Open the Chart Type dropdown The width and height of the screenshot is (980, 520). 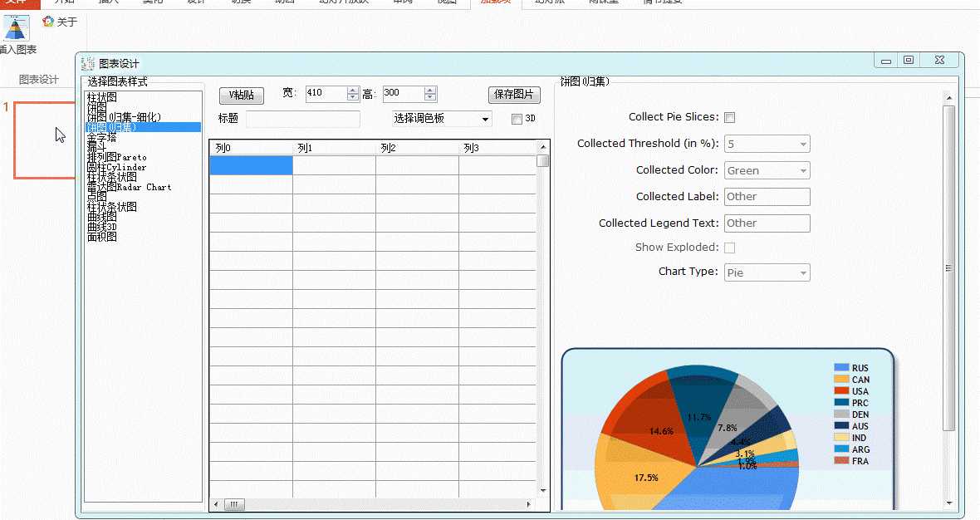pos(767,272)
